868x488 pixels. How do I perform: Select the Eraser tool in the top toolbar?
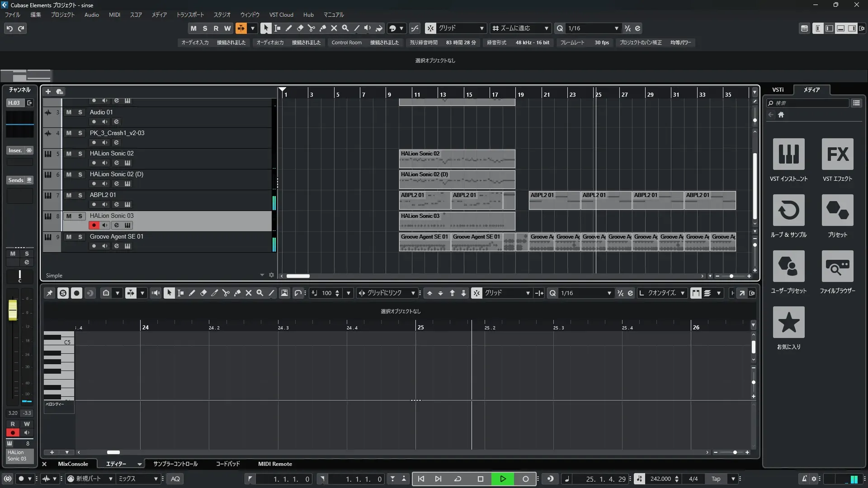(300, 28)
